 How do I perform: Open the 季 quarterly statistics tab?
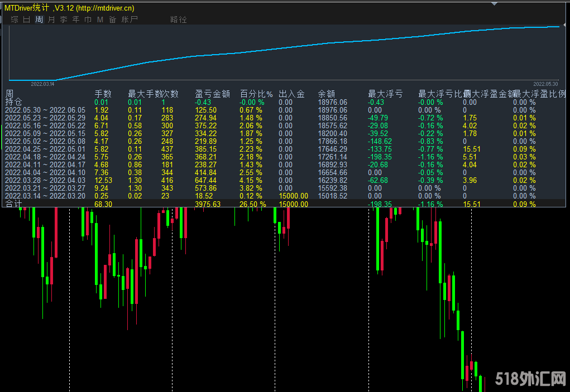click(64, 20)
